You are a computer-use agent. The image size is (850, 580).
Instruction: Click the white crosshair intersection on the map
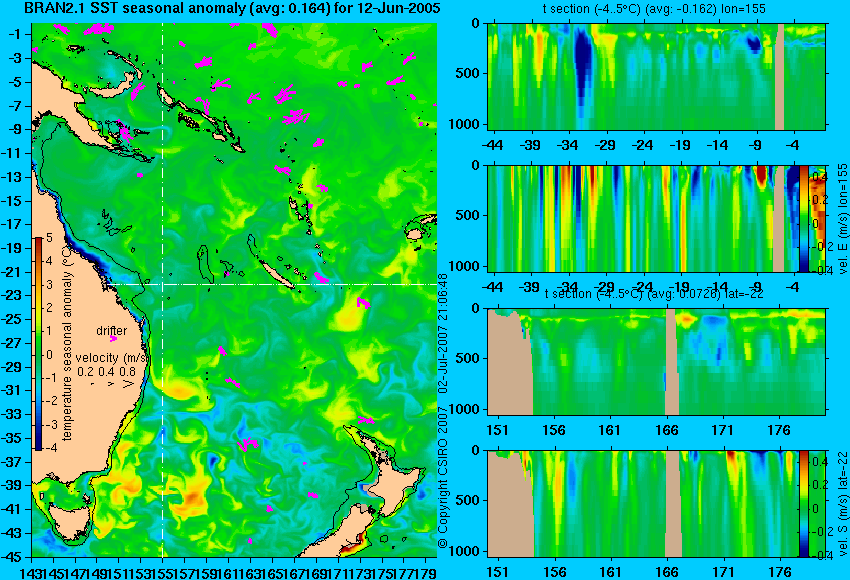click(x=162, y=285)
